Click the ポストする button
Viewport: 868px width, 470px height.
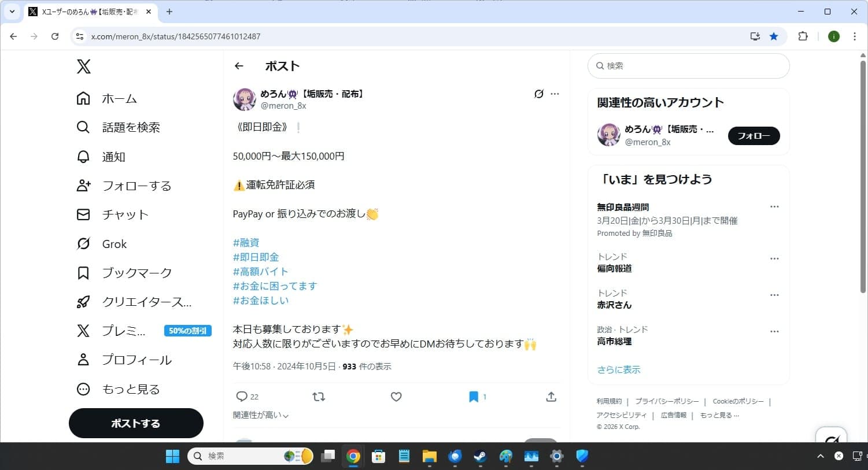pyautogui.click(x=136, y=423)
